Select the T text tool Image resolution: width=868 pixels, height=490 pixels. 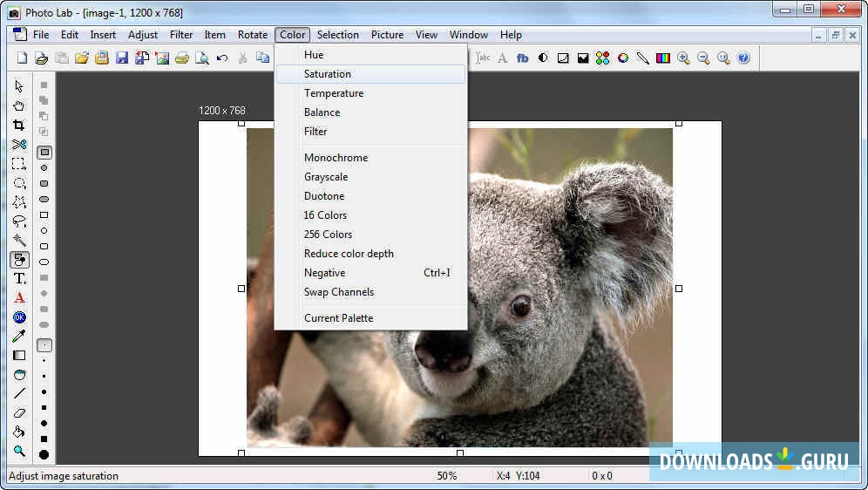19,278
